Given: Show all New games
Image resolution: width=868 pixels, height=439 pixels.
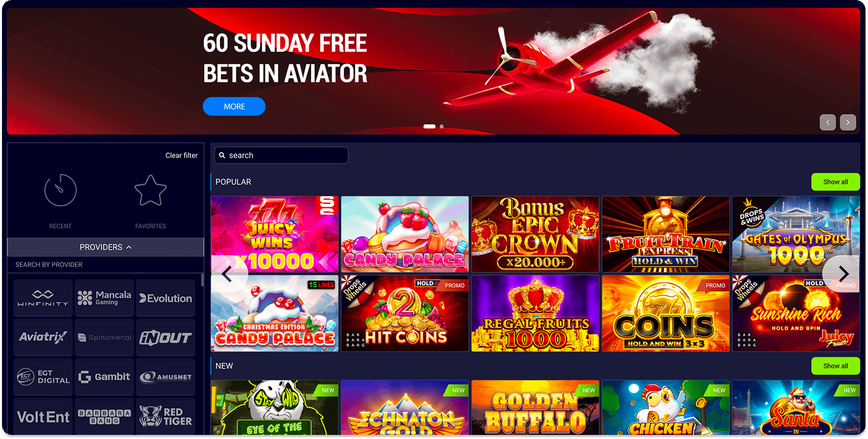Looking at the screenshot, I should coord(835,366).
